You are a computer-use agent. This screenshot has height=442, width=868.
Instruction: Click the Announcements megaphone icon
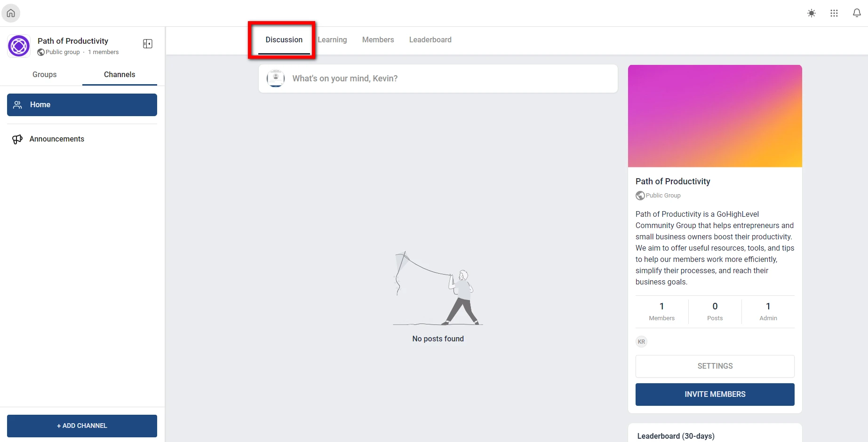[17, 139]
